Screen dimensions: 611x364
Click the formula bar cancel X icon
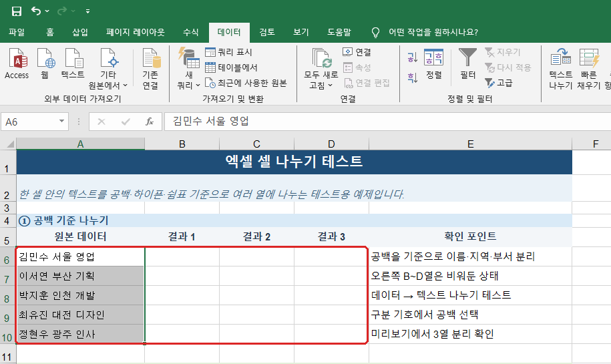click(x=101, y=122)
